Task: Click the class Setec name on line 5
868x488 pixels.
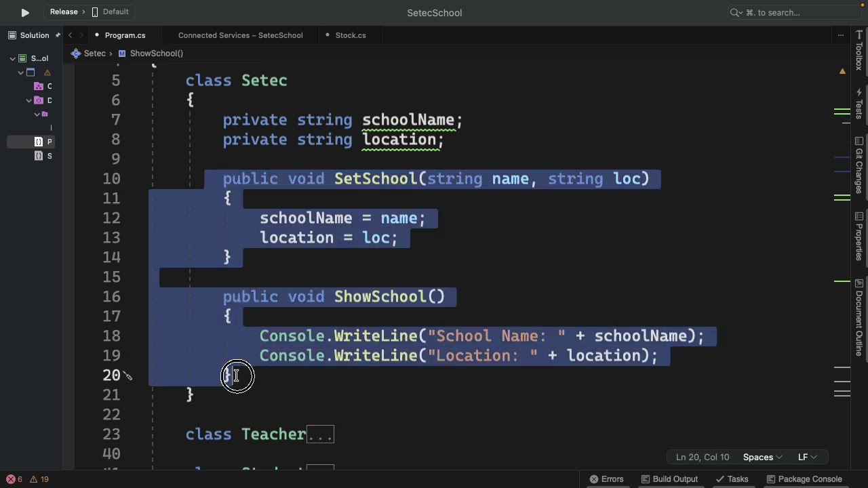Action: coord(264,81)
